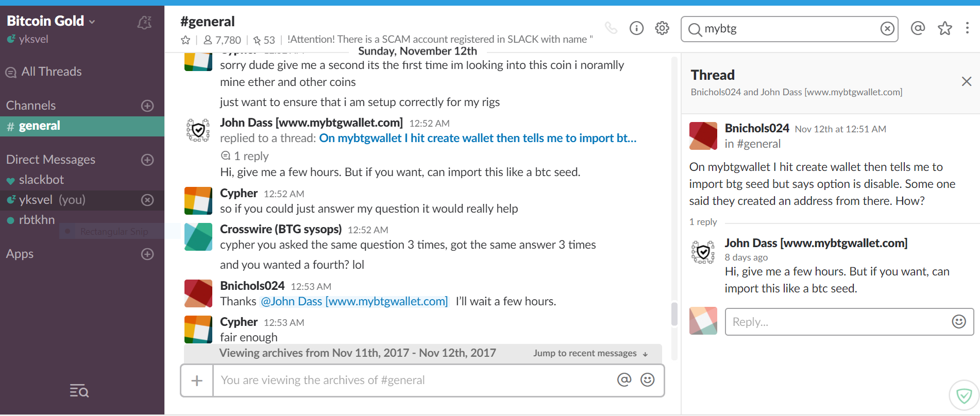Click the notifications bell icon in sidebar
Image resolution: width=980 pixels, height=416 pixels.
[145, 22]
